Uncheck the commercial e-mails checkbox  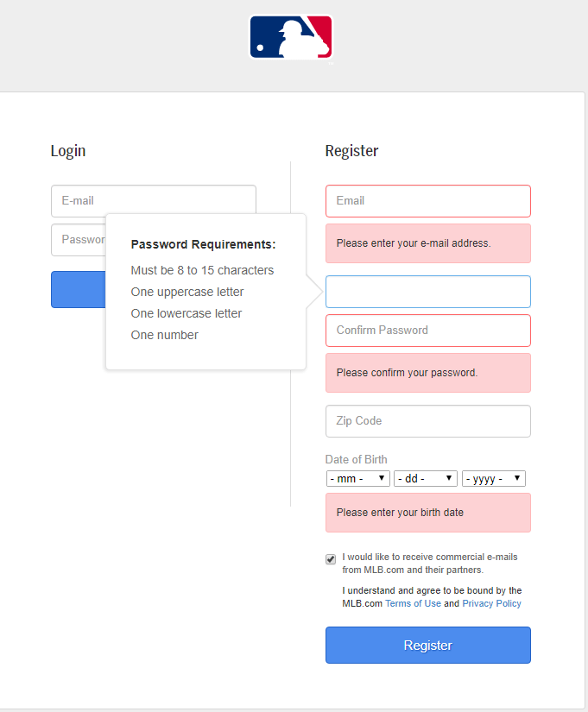(x=331, y=559)
